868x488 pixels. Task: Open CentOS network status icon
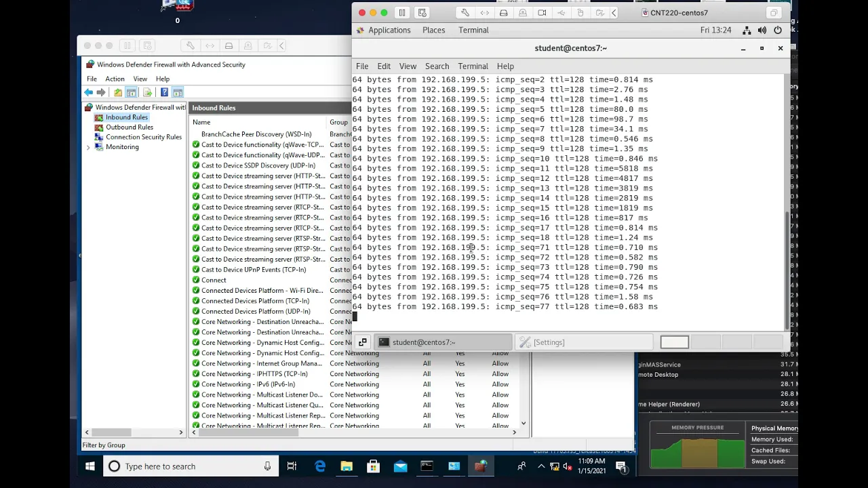[747, 30]
